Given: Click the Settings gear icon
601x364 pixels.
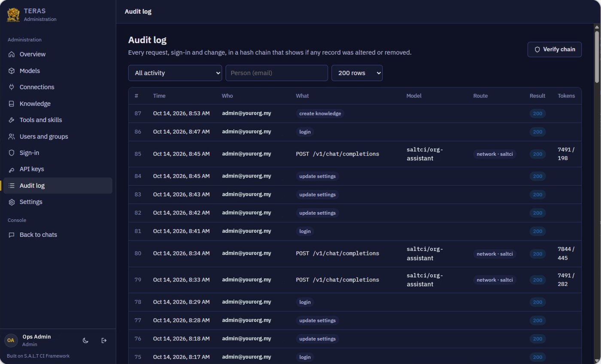Looking at the screenshot, I should tap(12, 202).
